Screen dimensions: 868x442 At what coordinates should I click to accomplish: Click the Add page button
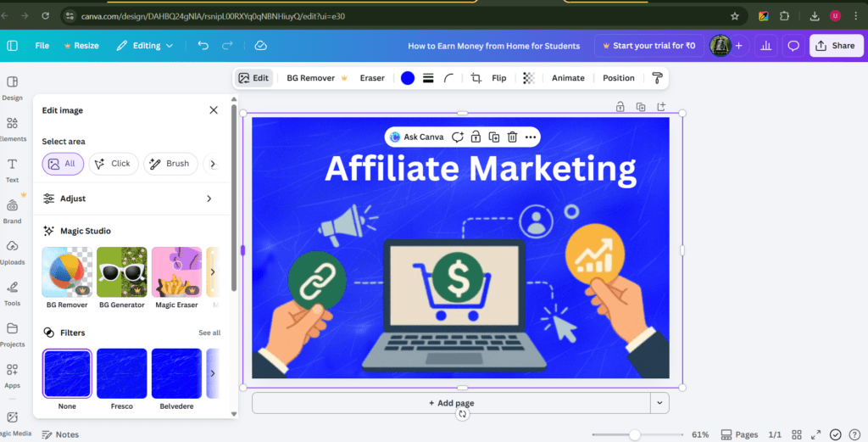coord(451,403)
